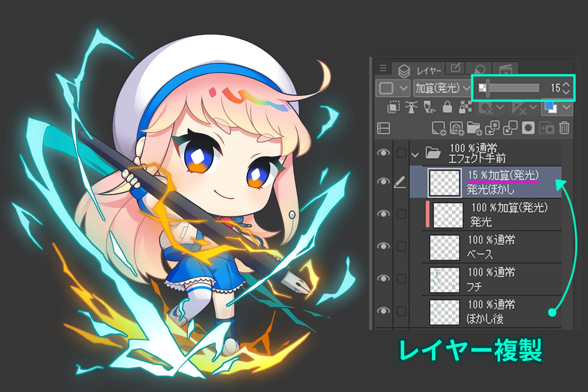Click the New Vector Layer icon
Viewport: 588px width, 392px height.
coord(456,128)
